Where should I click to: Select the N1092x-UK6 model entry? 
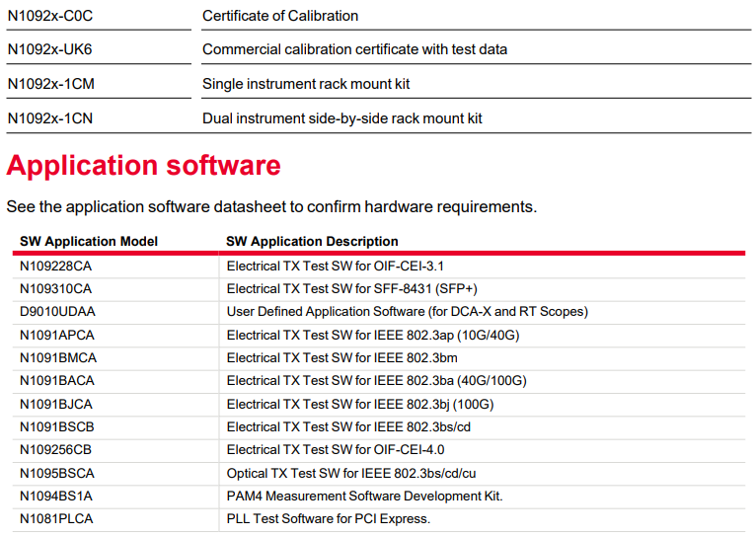tap(49, 49)
